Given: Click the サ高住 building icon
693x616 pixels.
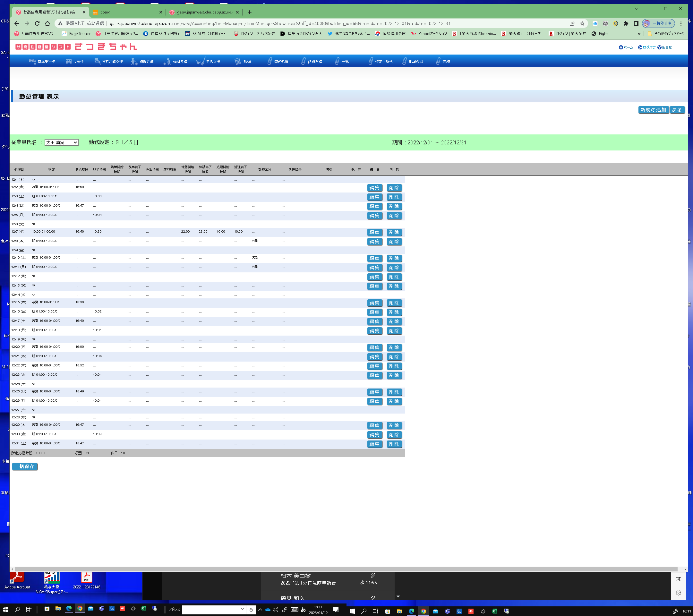Looking at the screenshot, I should [x=69, y=61].
